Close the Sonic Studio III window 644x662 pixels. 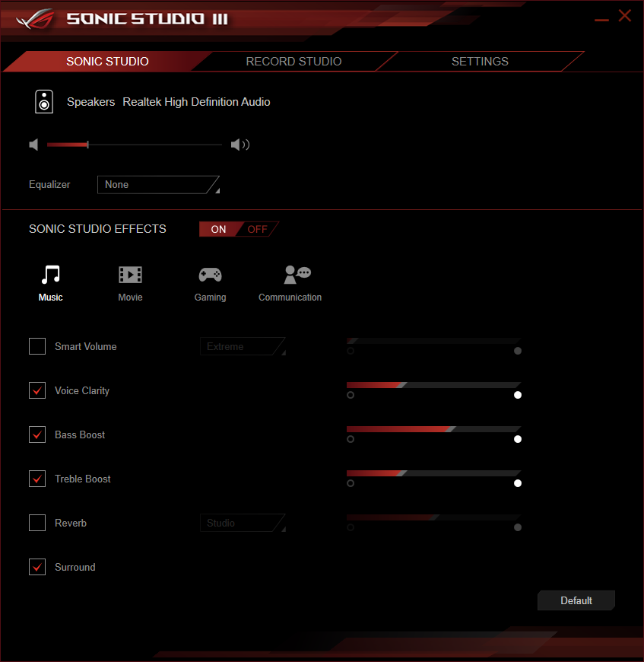[x=624, y=16]
